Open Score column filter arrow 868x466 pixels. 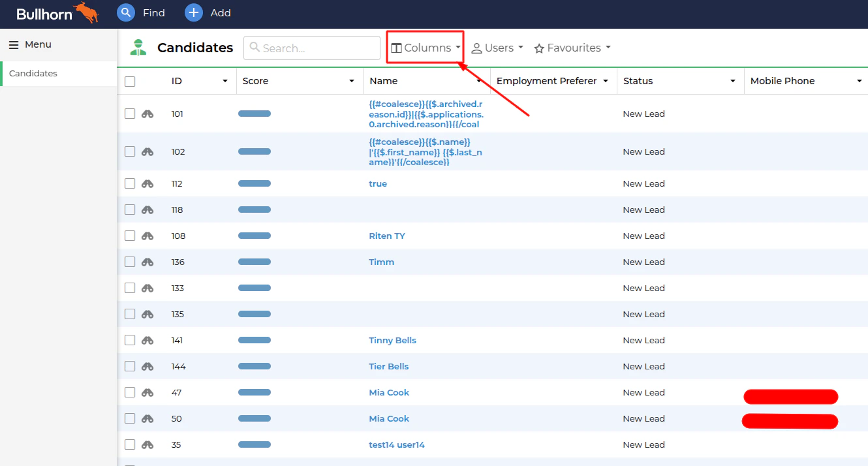pos(352,81)
